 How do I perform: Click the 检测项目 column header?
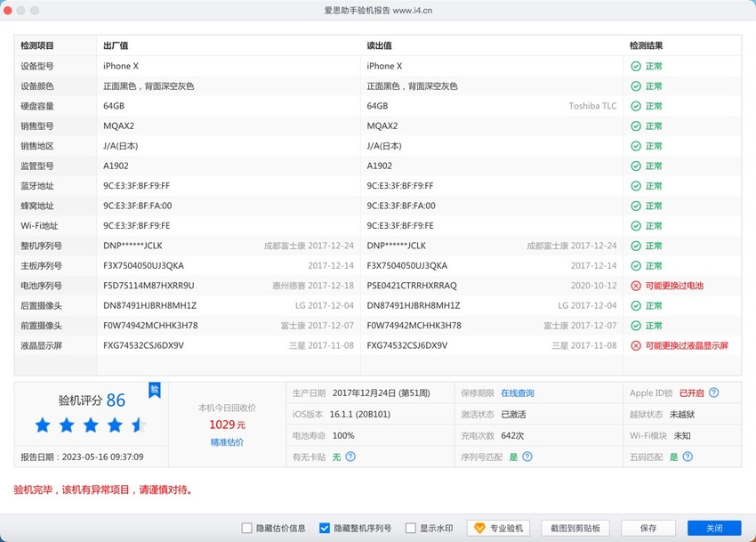(x=37, y=46)
